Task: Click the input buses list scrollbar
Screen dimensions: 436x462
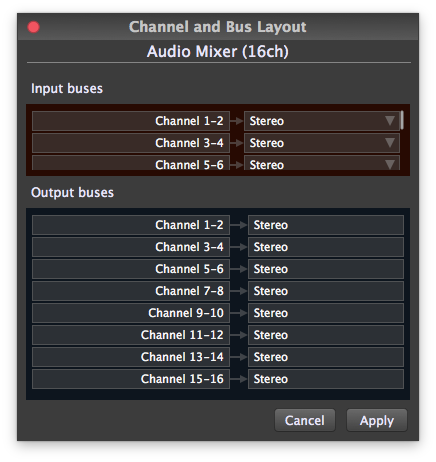Action: [402, 120]
